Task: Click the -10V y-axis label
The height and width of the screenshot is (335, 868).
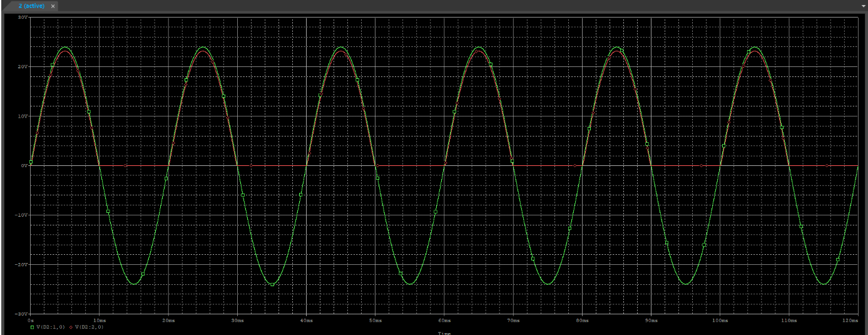Action: [x=21, y=215]
